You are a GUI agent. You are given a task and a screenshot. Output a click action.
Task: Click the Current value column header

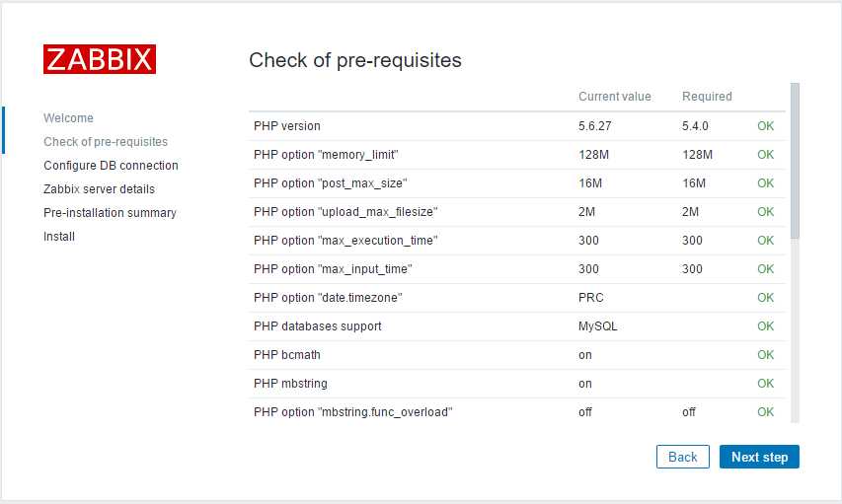point(614,97)
